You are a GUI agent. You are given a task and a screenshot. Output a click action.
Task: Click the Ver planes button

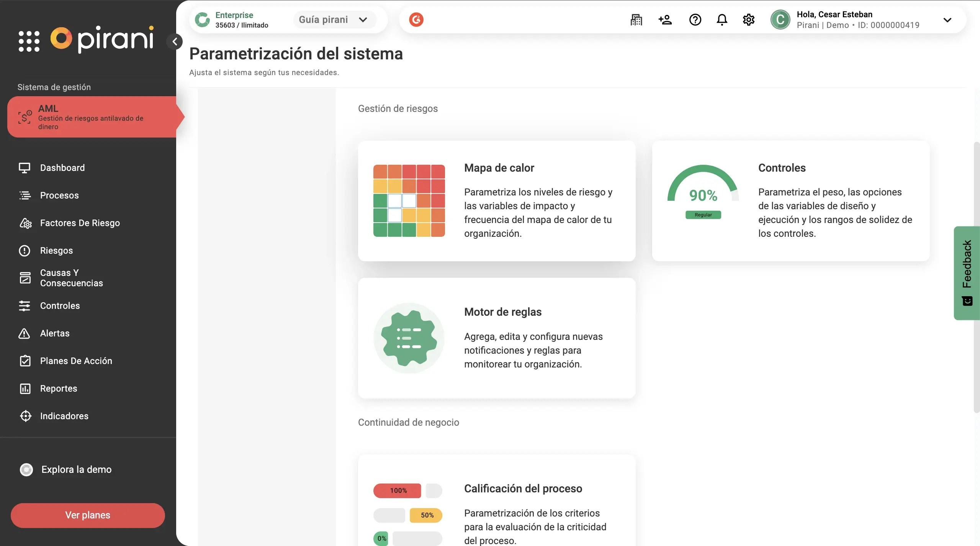click(88, 515)
